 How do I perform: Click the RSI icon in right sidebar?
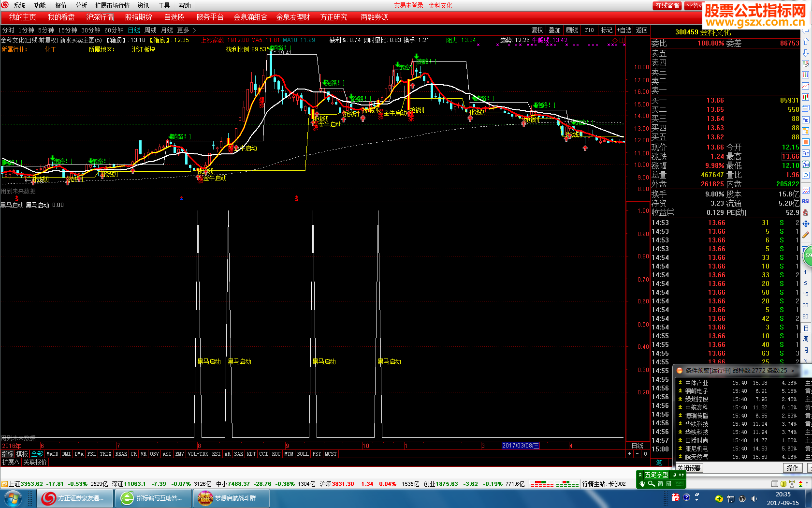pos(806,201)
